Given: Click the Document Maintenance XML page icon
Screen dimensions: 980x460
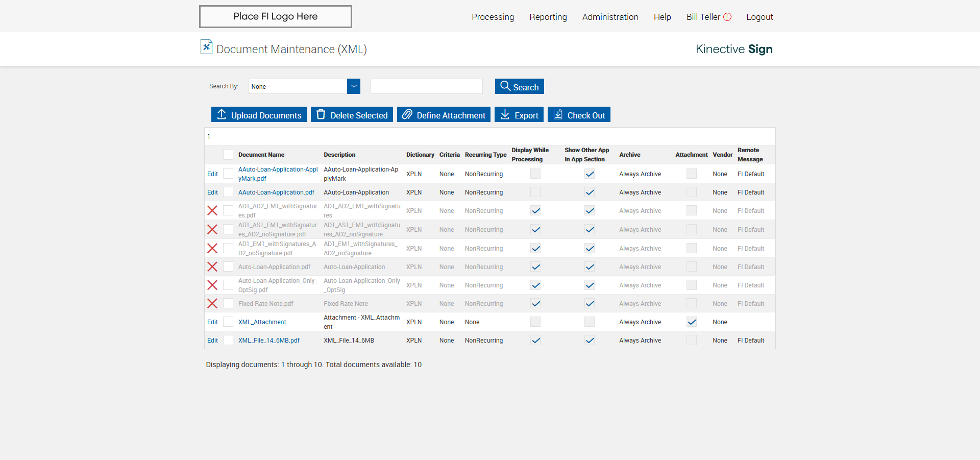Looking at the screenshot, I should click(206, 47).
